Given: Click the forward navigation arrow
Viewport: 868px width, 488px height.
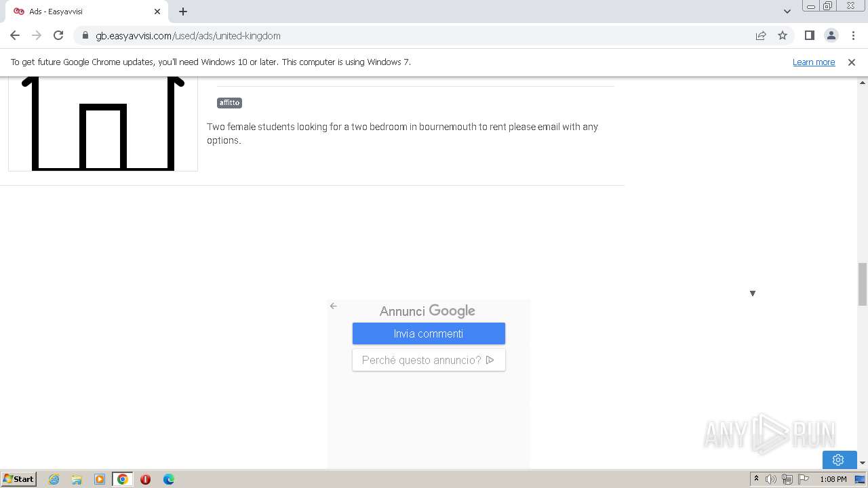Looking at the screenshot, I should point(37,35).
